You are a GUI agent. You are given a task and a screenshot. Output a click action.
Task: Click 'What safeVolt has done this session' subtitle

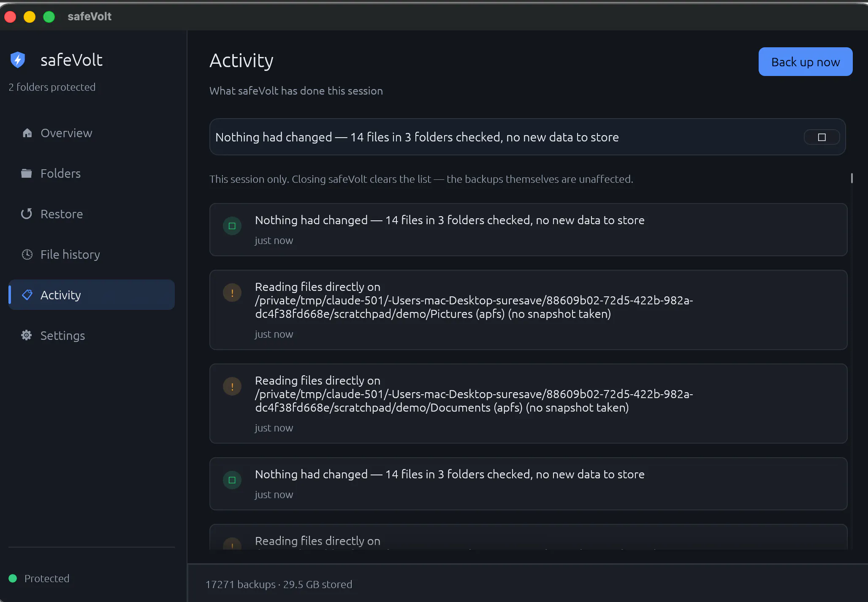point(296,91)
